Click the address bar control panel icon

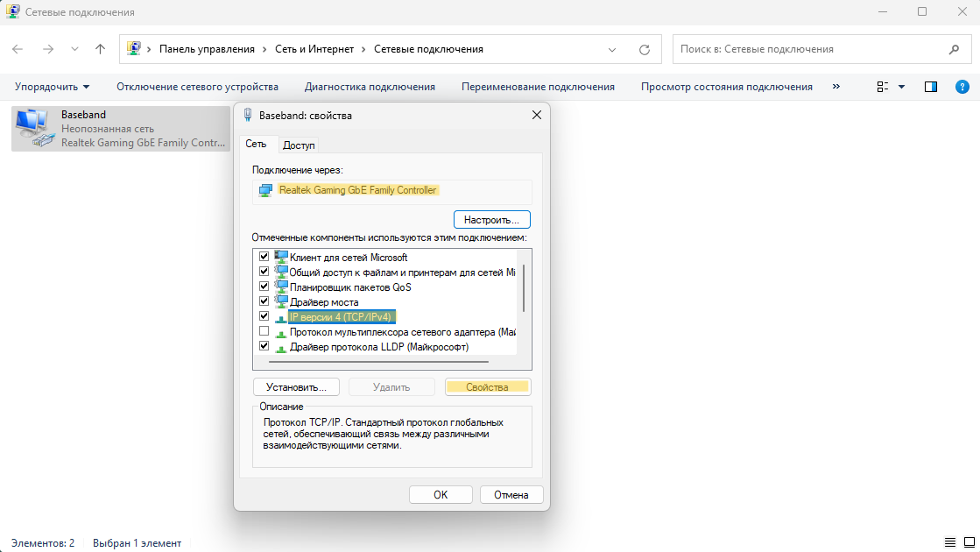tap(134, 49)
